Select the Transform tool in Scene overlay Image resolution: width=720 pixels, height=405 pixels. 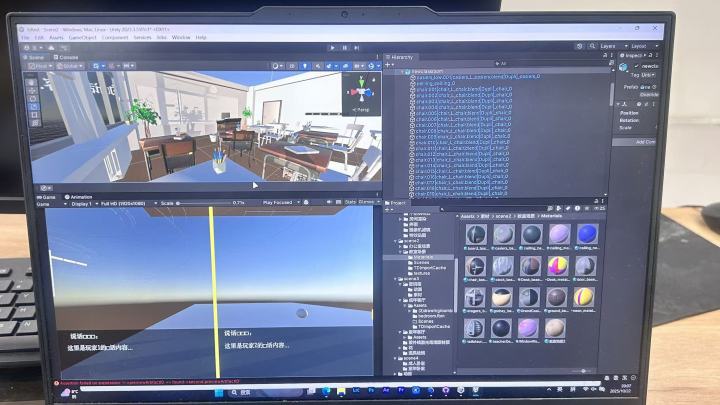point(35,122)
